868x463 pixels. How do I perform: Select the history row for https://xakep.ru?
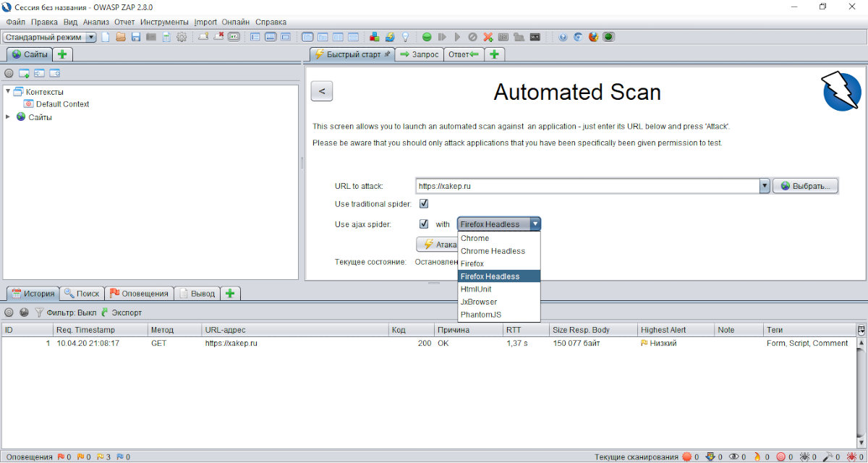tap(428, 344)
